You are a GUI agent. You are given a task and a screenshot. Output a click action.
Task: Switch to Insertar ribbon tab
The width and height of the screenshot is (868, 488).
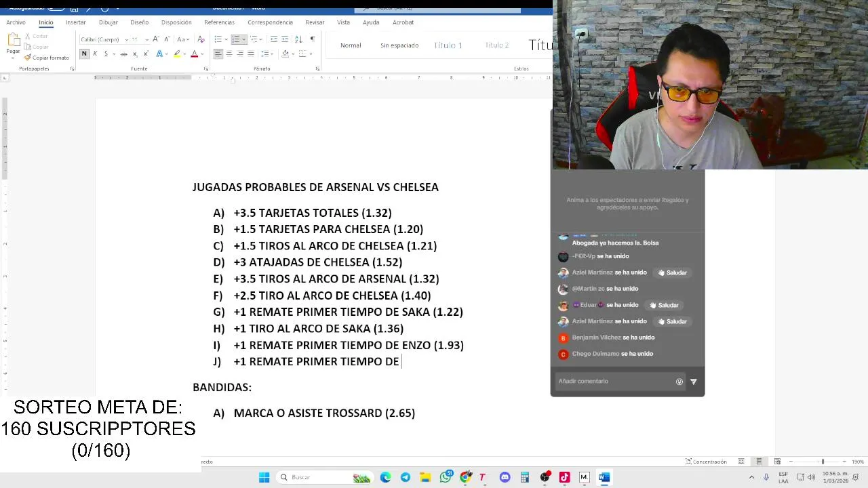pos(76,22)
